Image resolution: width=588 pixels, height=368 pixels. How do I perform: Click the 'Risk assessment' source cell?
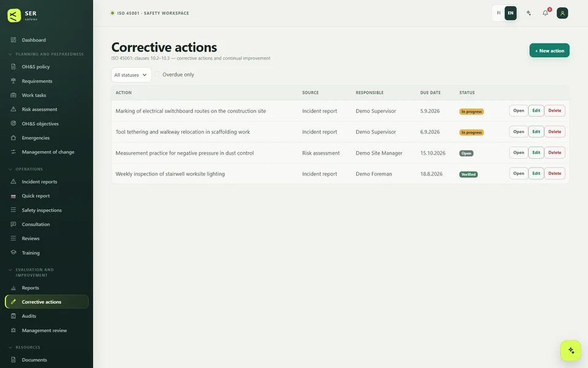(x=320, y=153)
